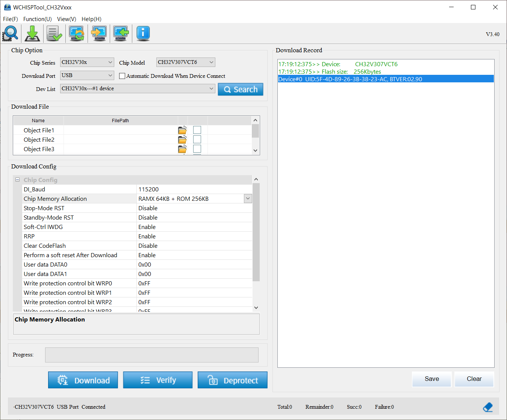
Task: Collapse the Chip Config section
Action: pyautogui.click(x=17, y=180)
